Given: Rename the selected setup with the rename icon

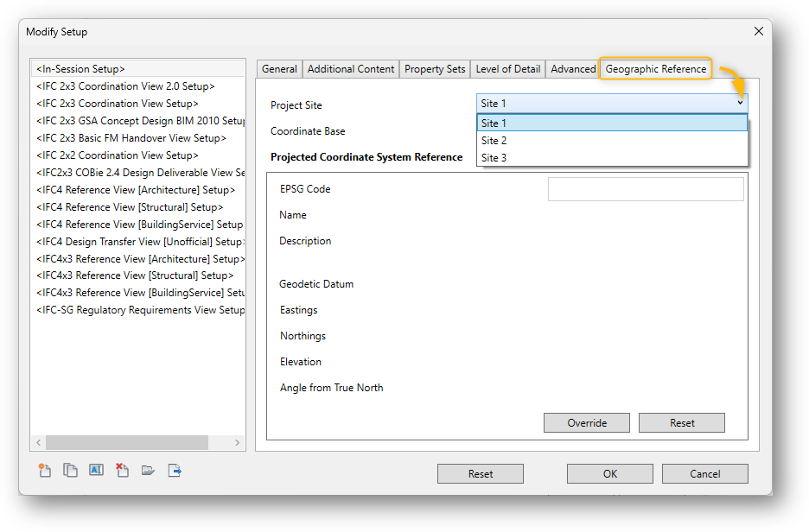Looking at the screenshot, I should pyautogui.click(x=97, y=470).
